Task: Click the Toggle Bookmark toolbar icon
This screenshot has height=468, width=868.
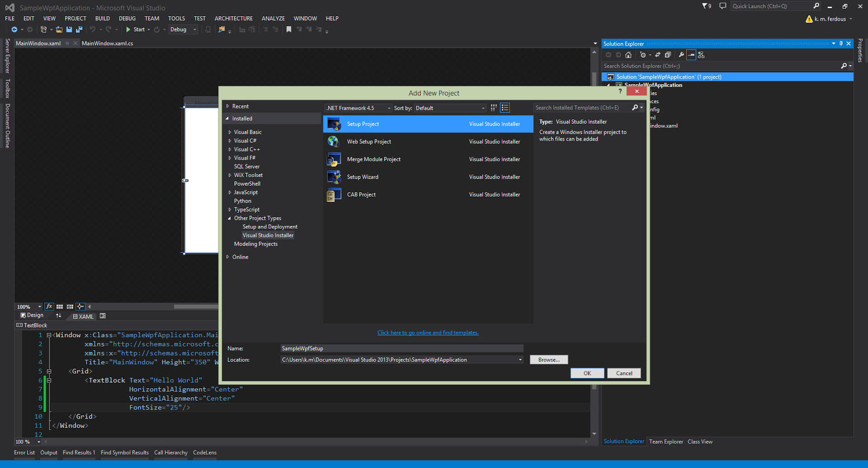Action: point(289,29)
